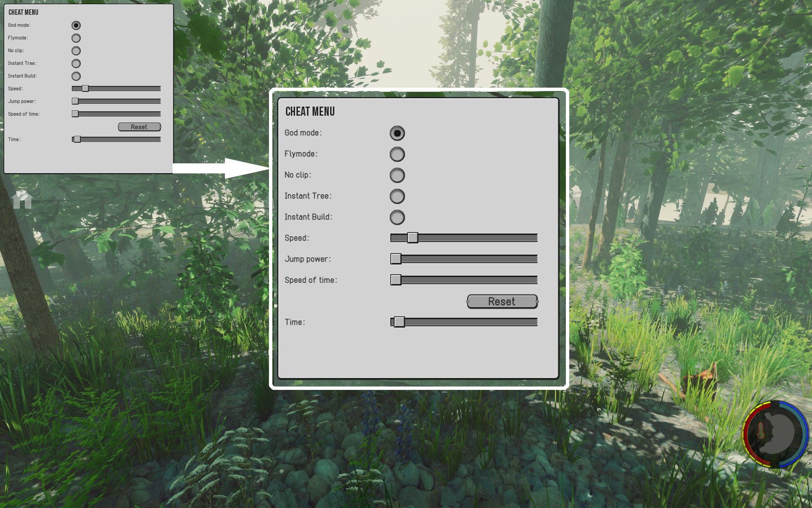
Task: Toggle God mode in the enlarged menu
Action: tap(397, 133)
